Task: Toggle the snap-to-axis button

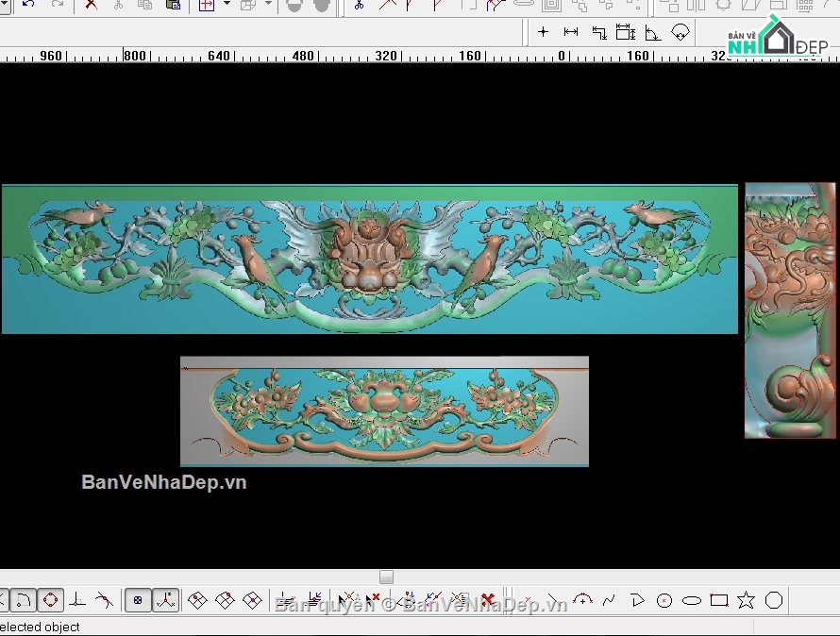Action: click(165, 599)
